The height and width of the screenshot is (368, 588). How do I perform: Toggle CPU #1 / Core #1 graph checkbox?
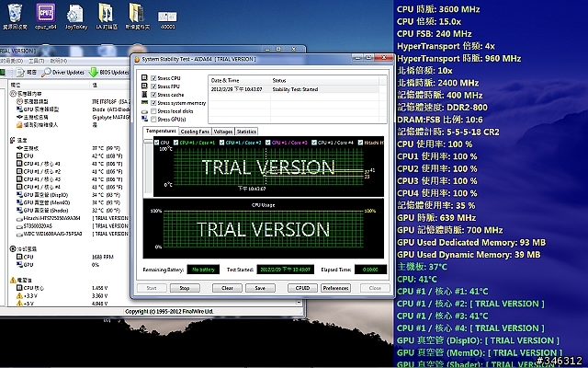175,143
